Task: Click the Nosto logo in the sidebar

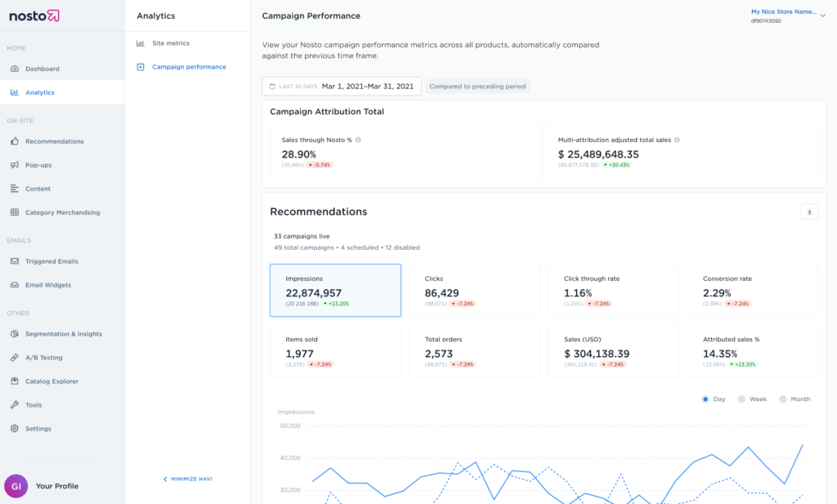Action: coord(35,16)
